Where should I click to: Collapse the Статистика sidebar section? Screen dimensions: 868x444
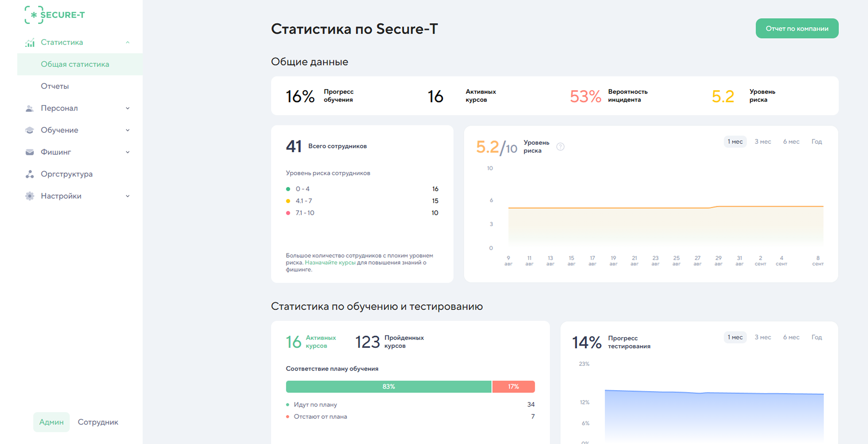(127, 42)
